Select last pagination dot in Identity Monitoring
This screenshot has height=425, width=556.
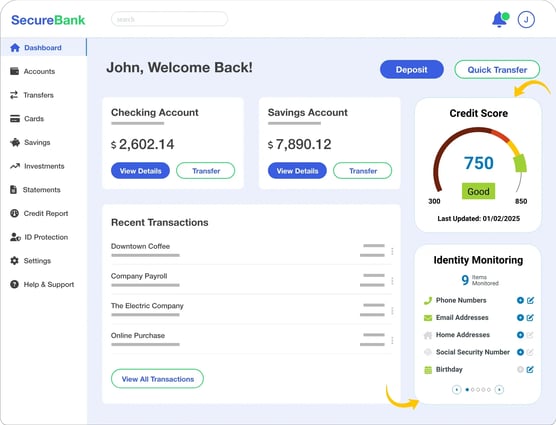click(x=489, y=390)
